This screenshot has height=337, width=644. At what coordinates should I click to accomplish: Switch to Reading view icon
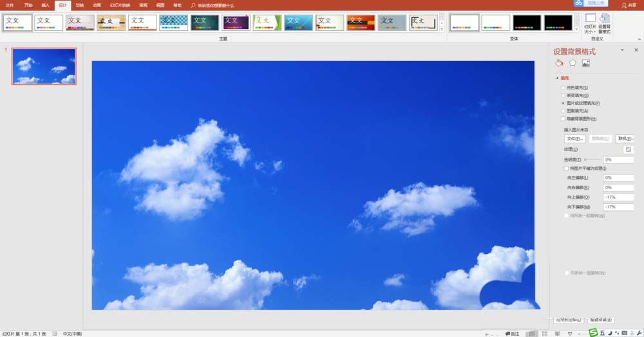(557, 334)
